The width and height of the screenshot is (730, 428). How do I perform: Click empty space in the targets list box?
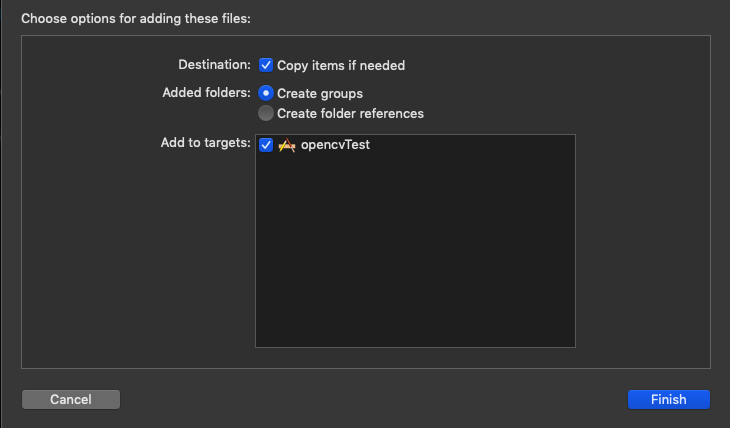(415, 240)
